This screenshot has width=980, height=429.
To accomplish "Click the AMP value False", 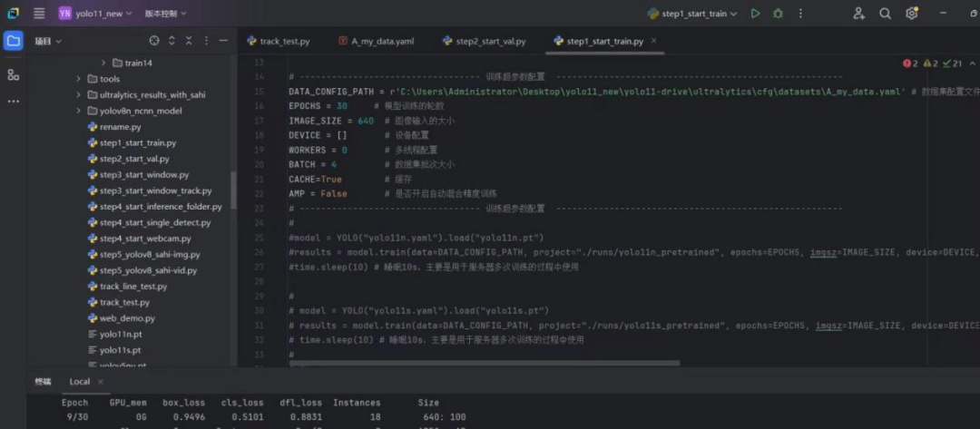I will coord(334,193).
